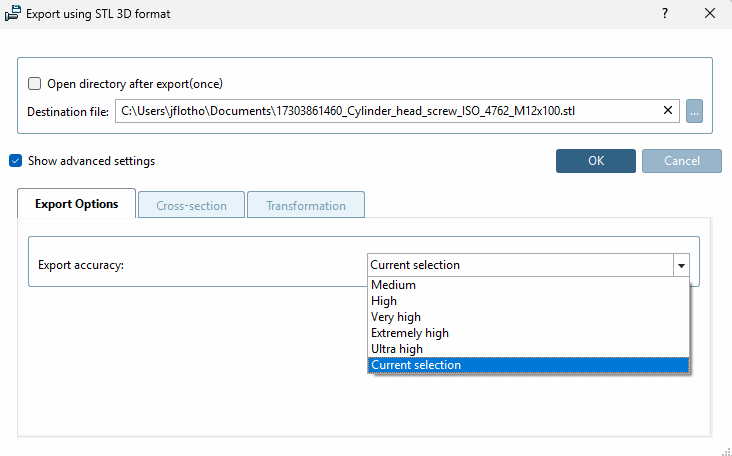Uncheck Show advanced settings

click(15, 160)
